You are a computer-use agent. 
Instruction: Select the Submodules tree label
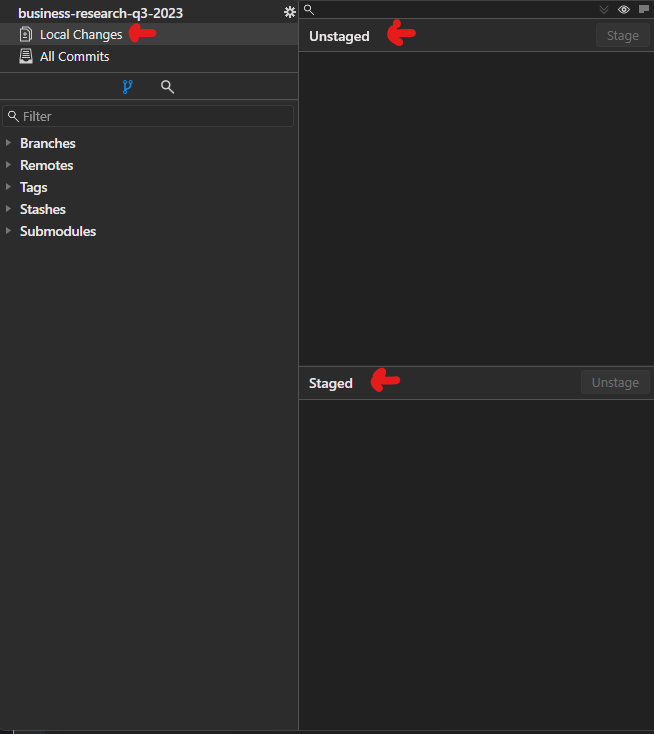(58, 231)
